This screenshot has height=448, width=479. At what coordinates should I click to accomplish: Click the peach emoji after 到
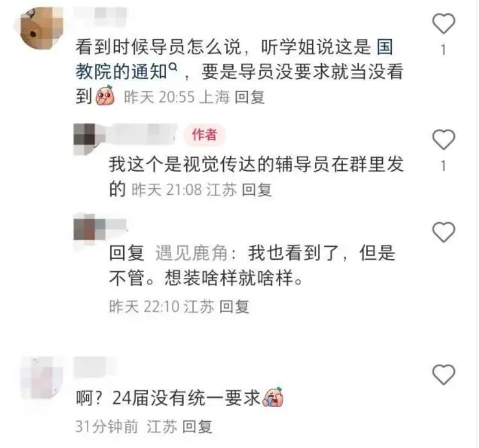(105, 96)
